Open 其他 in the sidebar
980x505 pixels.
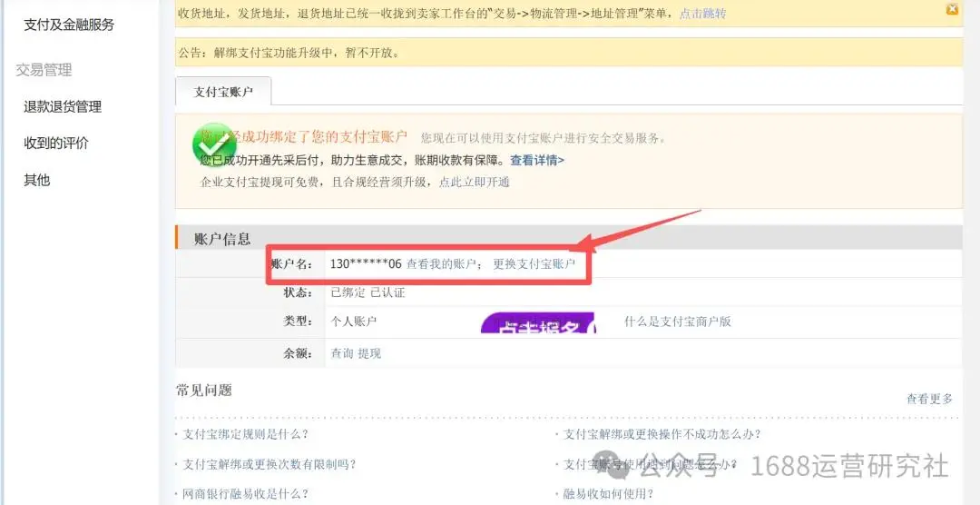36,180
